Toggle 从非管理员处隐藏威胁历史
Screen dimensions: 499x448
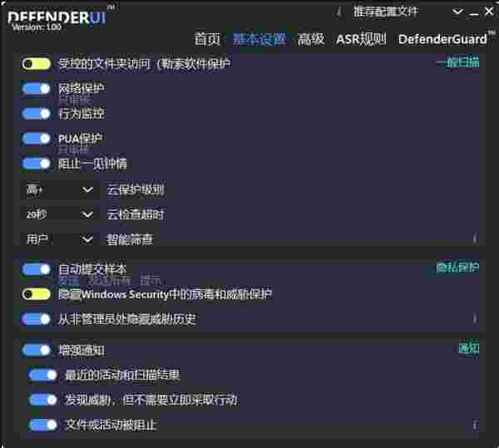click(37, 319)
